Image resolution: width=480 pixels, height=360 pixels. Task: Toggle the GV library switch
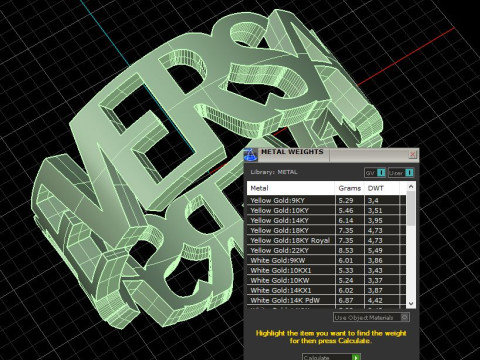(375, 173)
